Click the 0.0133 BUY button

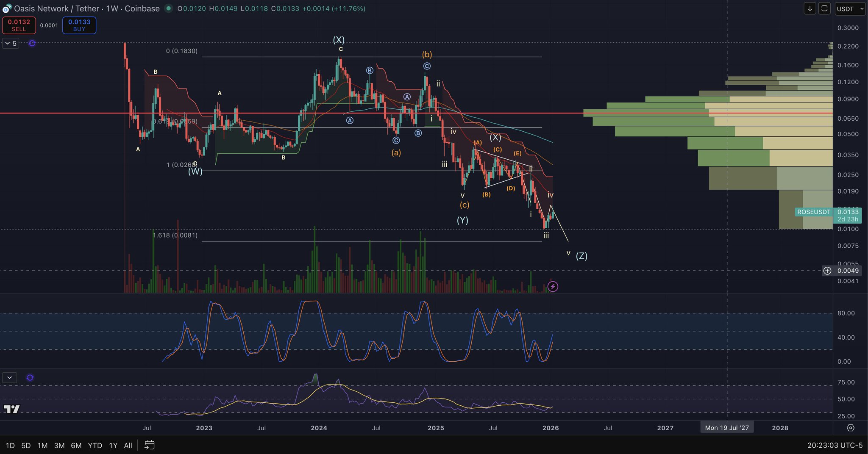[x=79, y=25]
